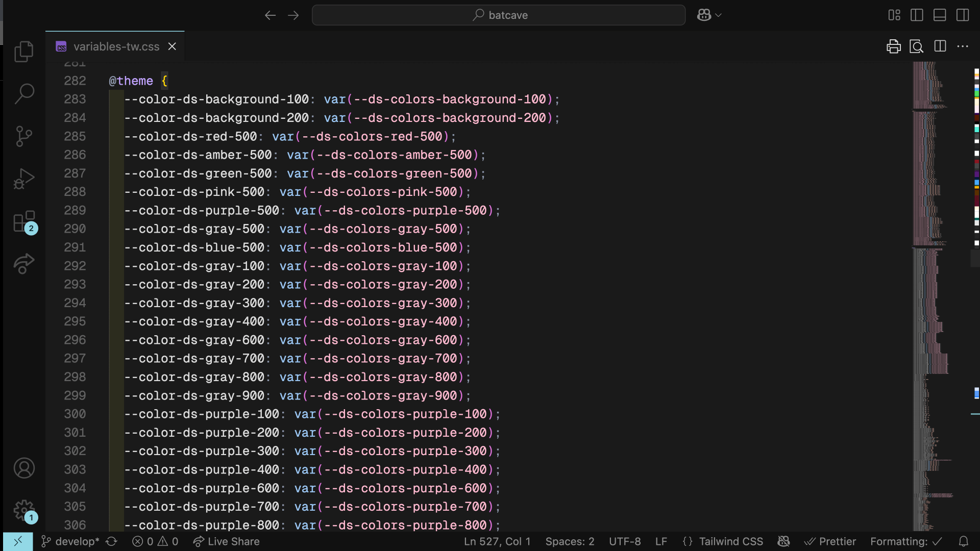Go forward with the right arrow

(x=293, y=15)
